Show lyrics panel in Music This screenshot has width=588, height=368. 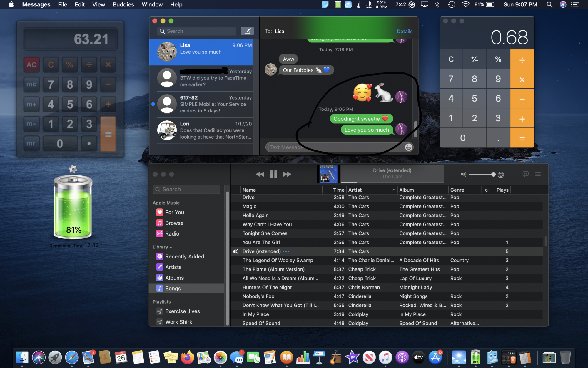[x=526, y=174]
